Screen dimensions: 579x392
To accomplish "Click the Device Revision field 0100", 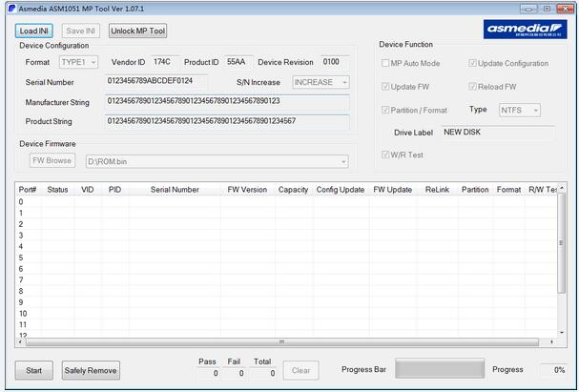I will point(335,62).
